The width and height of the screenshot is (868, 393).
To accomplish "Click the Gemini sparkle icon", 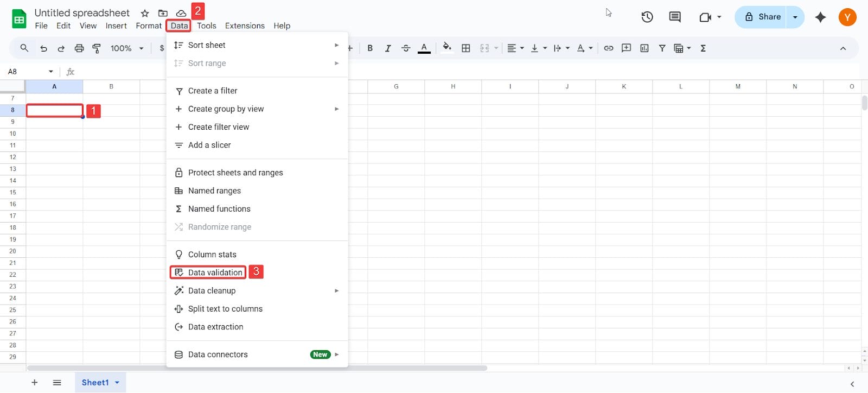I will click(820, 17).
